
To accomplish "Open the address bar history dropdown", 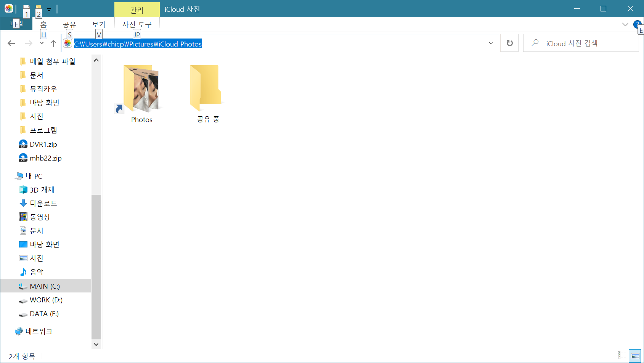I will 491,43.
